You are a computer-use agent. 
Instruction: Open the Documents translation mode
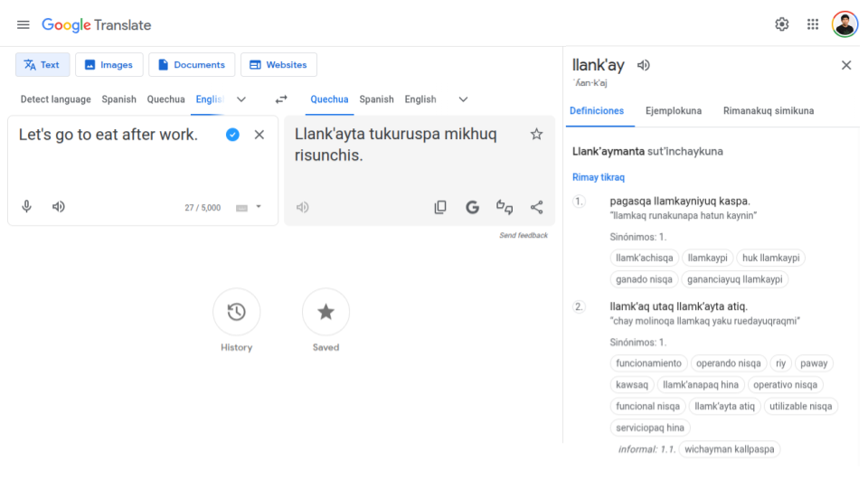point(191,65)
